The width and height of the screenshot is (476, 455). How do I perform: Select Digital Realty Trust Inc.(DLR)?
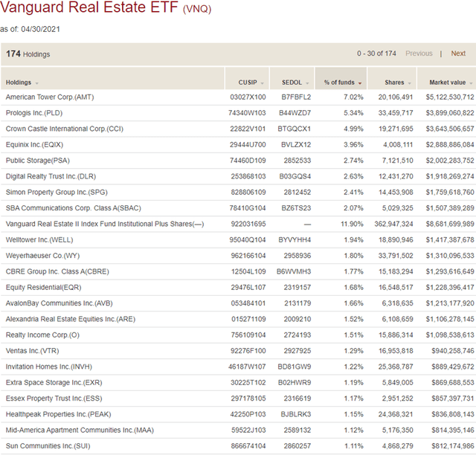tap(51, 176)
